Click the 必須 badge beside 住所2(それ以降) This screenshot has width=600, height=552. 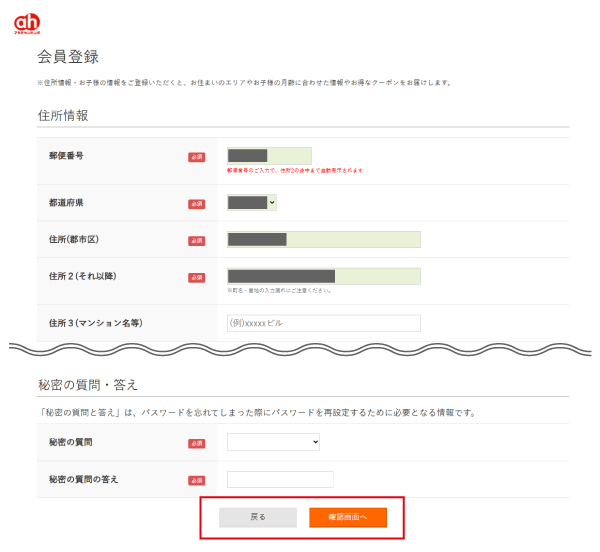[x=196, y=278]
